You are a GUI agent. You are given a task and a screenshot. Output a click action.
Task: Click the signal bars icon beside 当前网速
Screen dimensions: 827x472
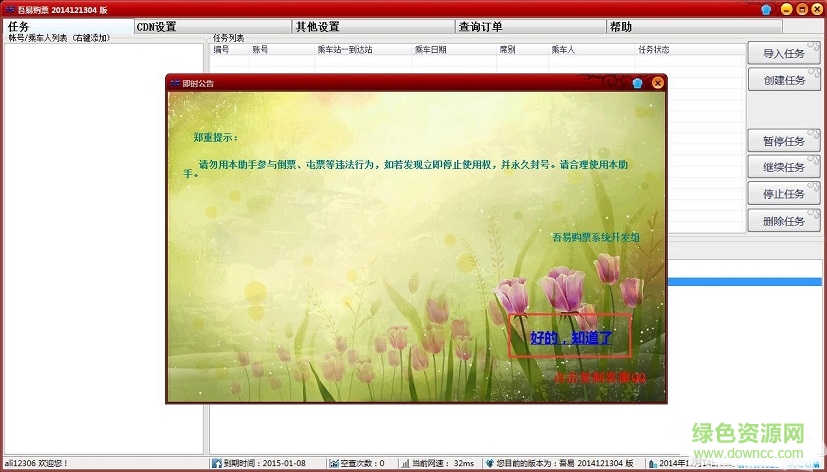tap(405, 463)
